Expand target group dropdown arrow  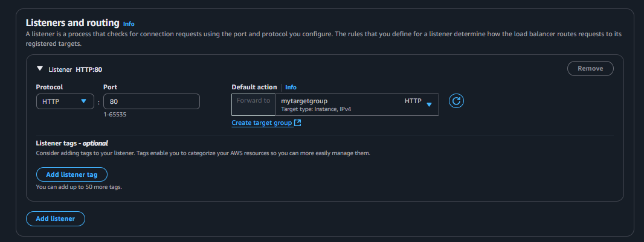429,104
